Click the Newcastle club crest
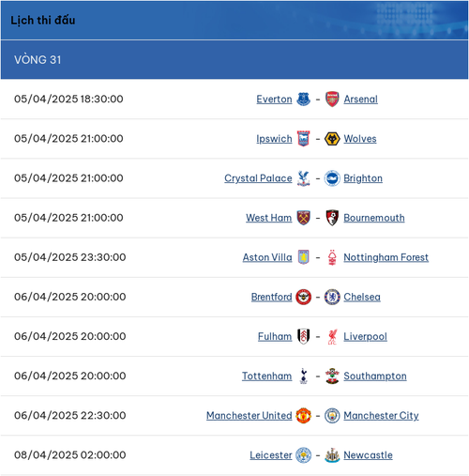469x476 pixels. pos(332,455)
